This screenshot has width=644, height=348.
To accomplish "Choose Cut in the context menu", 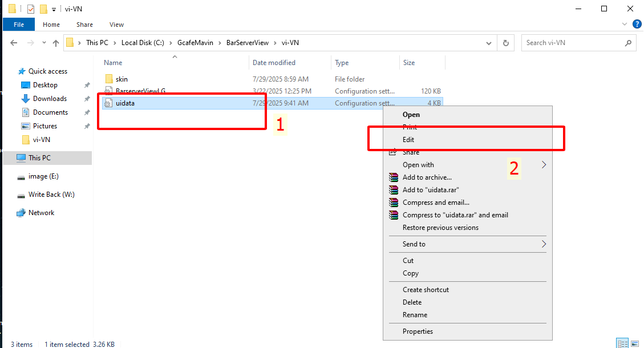I will [467, 261].
